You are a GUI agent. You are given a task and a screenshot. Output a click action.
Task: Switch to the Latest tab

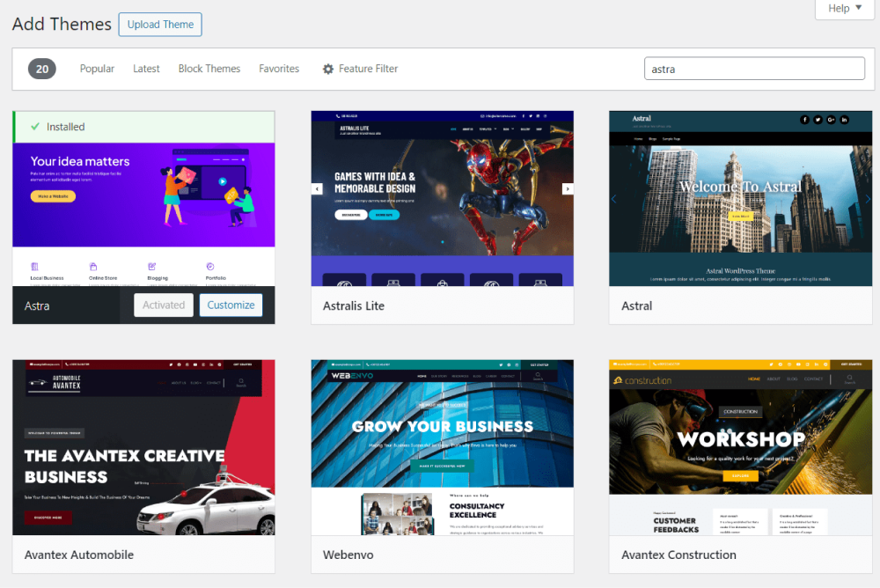(146, 69)
